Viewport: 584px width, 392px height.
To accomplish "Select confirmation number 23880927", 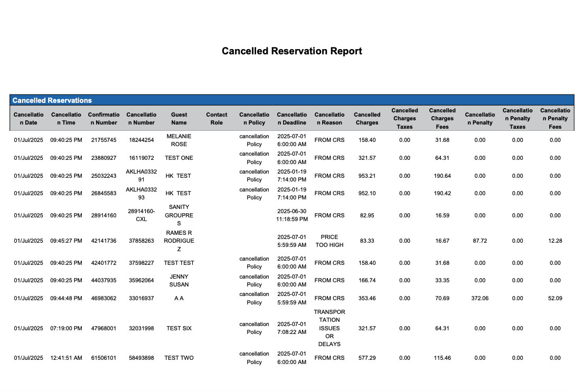I will pos(103,158).
